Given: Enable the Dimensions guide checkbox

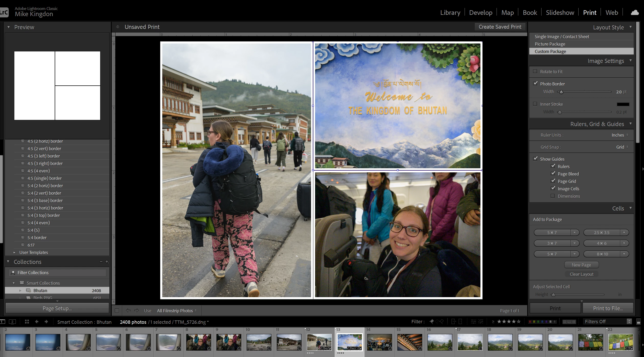Looking at the screenshot, I should (553, 196).
